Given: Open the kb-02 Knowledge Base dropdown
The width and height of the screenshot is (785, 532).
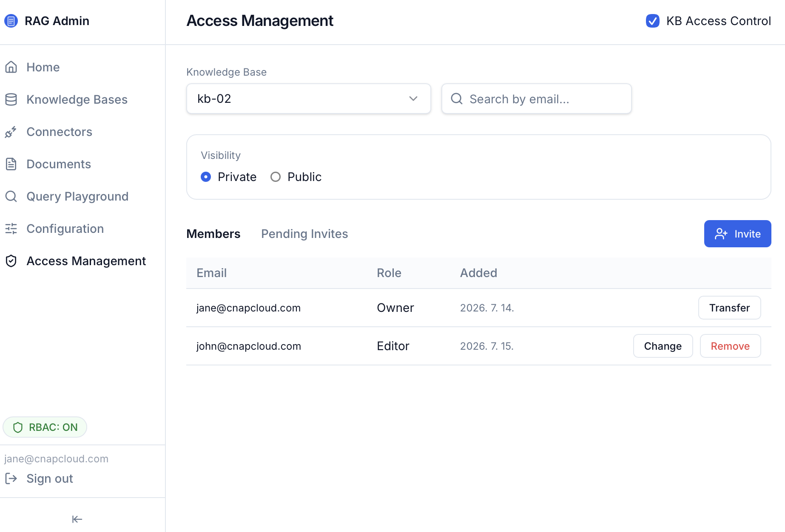Looking at the screenshot, I should [309, 99].
